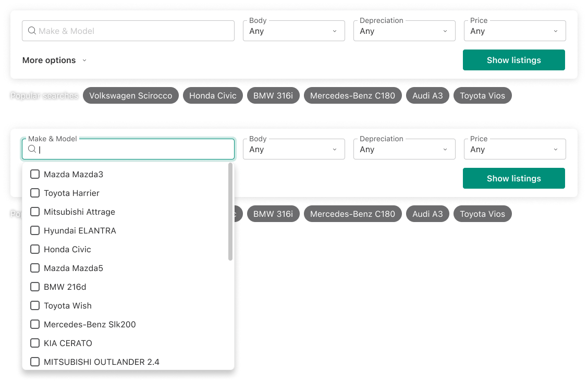Screen dimensions: 588x381
Task: Click the model list scrollbar thumb
Action: tap(230, 212)
